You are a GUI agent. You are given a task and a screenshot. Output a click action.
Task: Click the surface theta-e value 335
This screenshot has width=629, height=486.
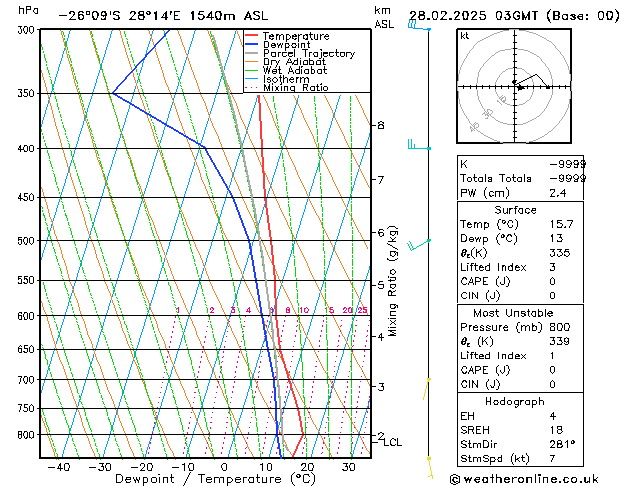pyautogui.click(x=560, y=253)
